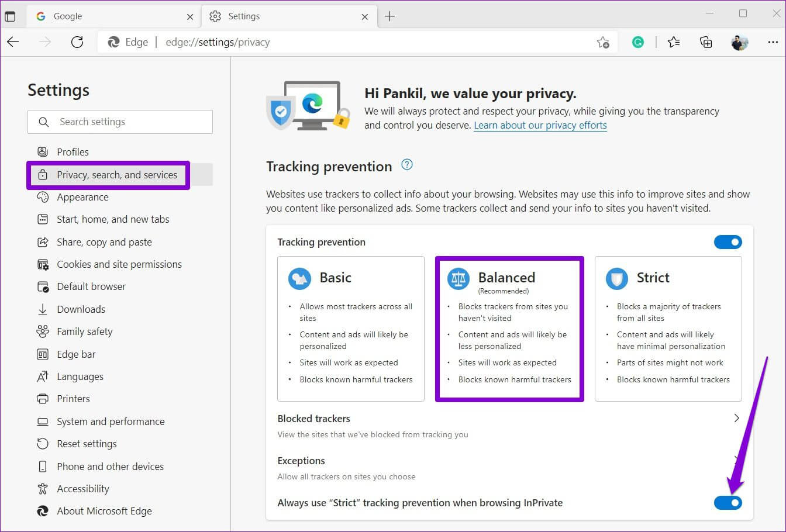Turn off the Tracking prevention toggle
This screenshot has height=532, width=786.
tap(728, 242)
